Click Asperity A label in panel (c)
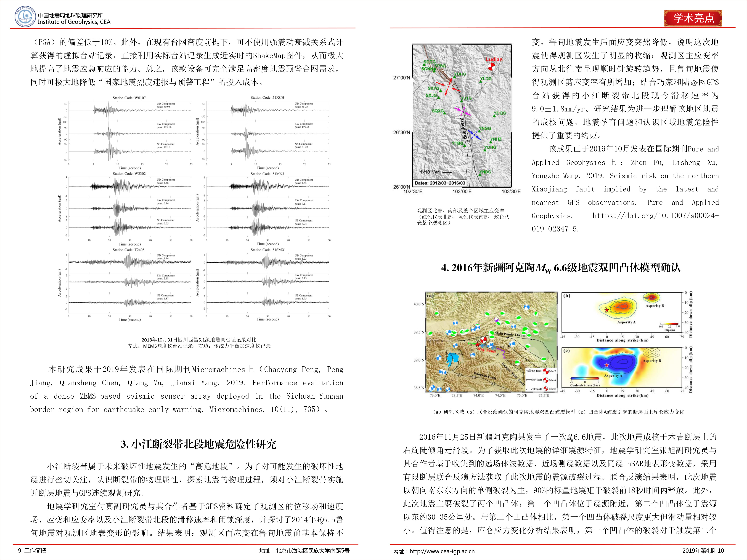 [613, 376]
